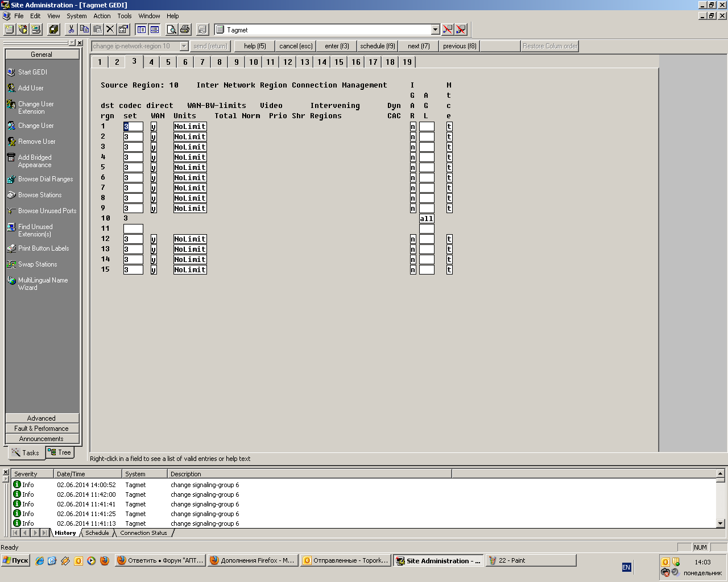This screenshot has height=582, width=728.
Task: Expand the Announcements task section
Action: (42, 439)
